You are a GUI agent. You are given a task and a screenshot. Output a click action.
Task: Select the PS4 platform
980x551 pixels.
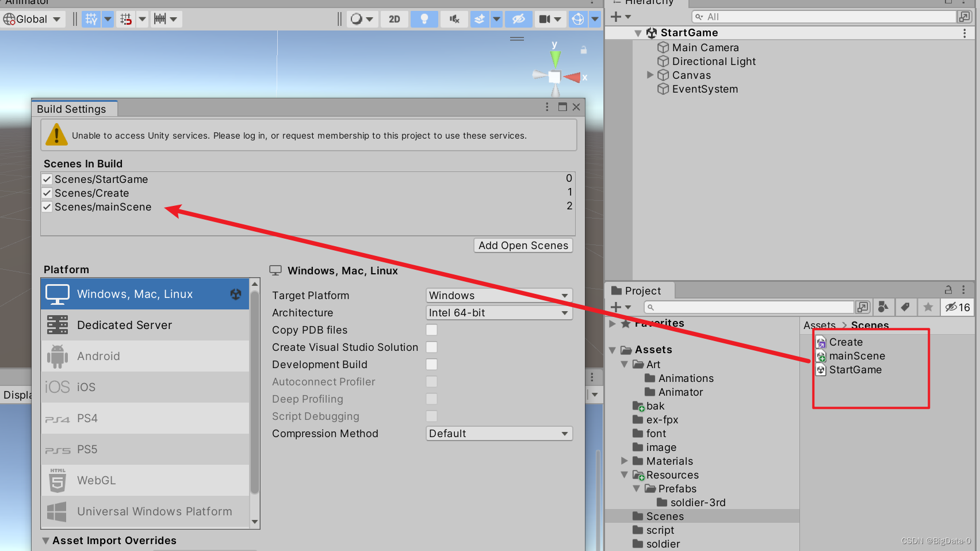click(145, 418)
